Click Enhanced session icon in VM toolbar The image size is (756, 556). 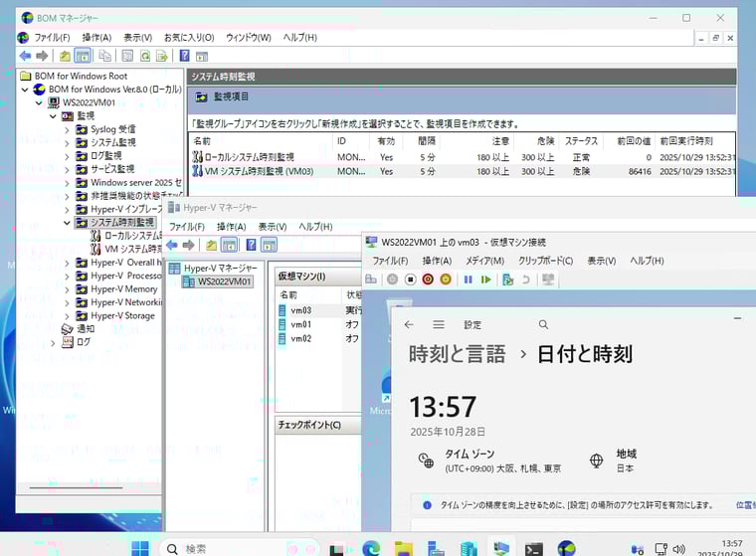tap(548, 279)
